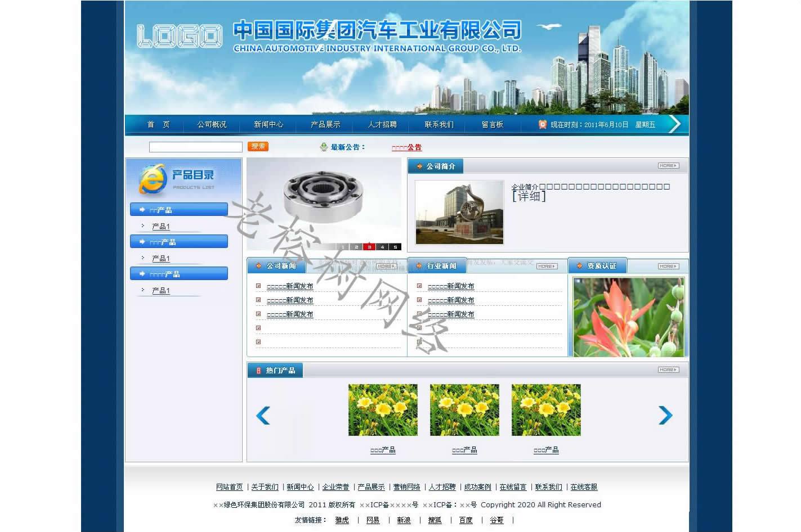Open the 新浪 friendly link
This screenshot has height=532, width=801.
(x=404, y=520)
